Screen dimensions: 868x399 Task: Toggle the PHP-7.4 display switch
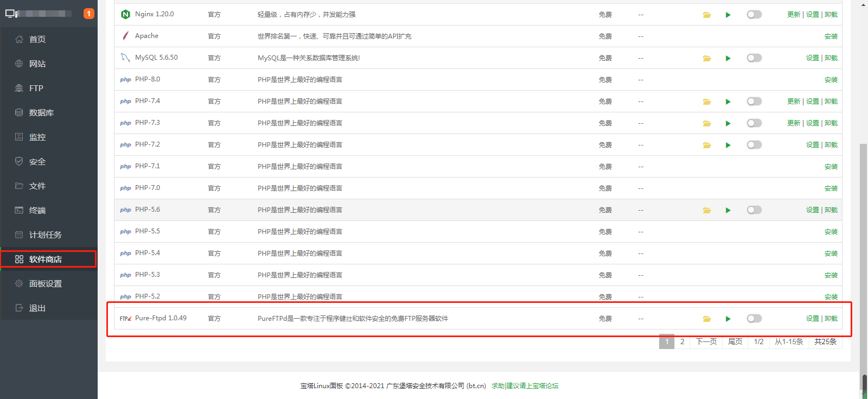(754, 102)
